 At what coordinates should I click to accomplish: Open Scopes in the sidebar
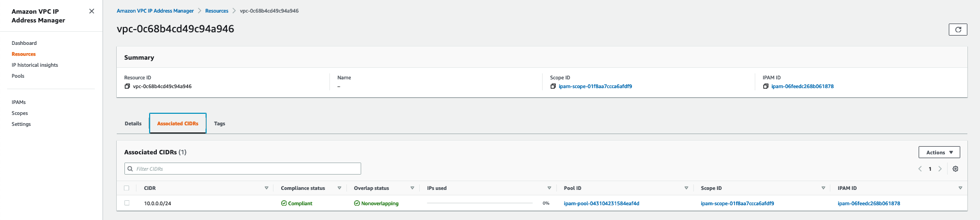tap(20, 113)
